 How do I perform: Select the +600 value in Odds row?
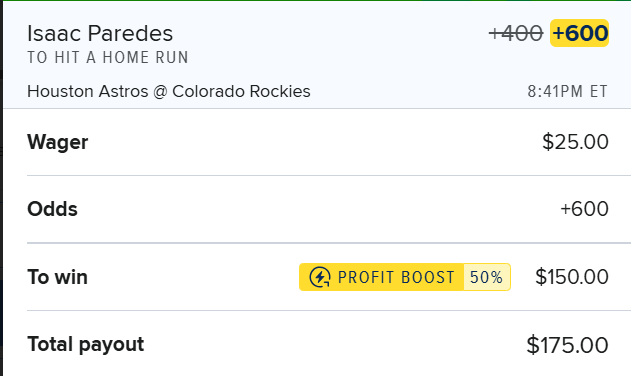(x=584, y=209)
